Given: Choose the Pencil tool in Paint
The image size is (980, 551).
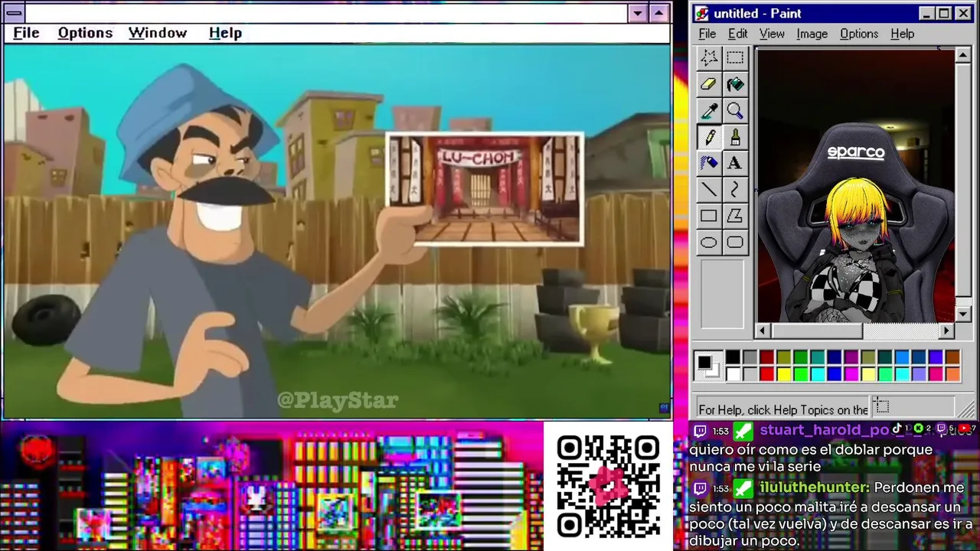Looking at the screenshot, I should (x=709, y=137).
